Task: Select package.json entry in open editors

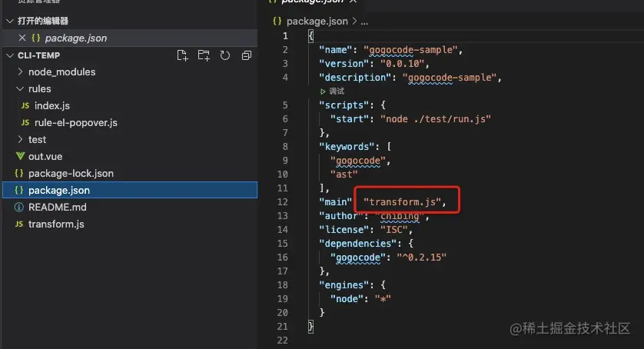Action: point(130,38)
